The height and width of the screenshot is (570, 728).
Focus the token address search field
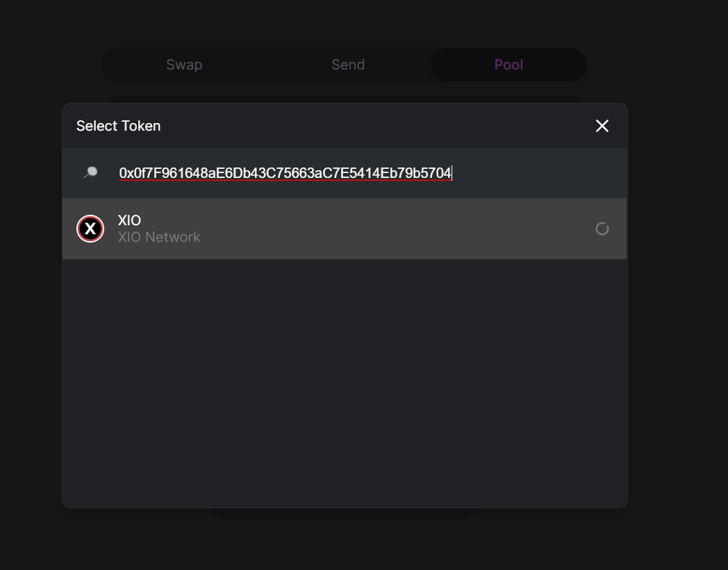tap(345, 173)
